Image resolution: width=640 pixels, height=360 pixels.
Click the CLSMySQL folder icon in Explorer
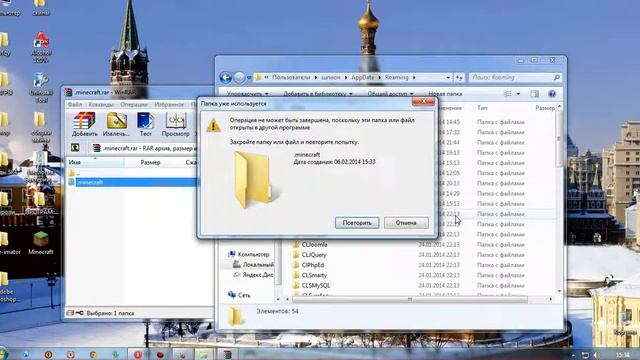click(296, 285)
